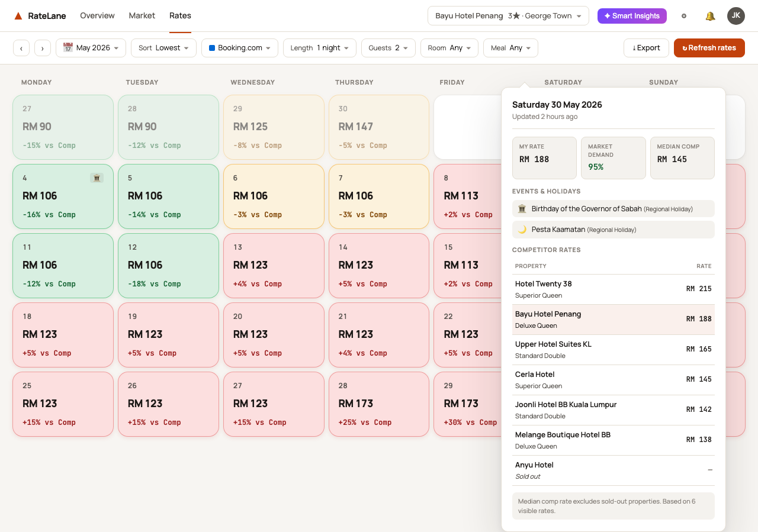
Task: Click the Governor of Sabah holiday icon
Action: (522, 209)
